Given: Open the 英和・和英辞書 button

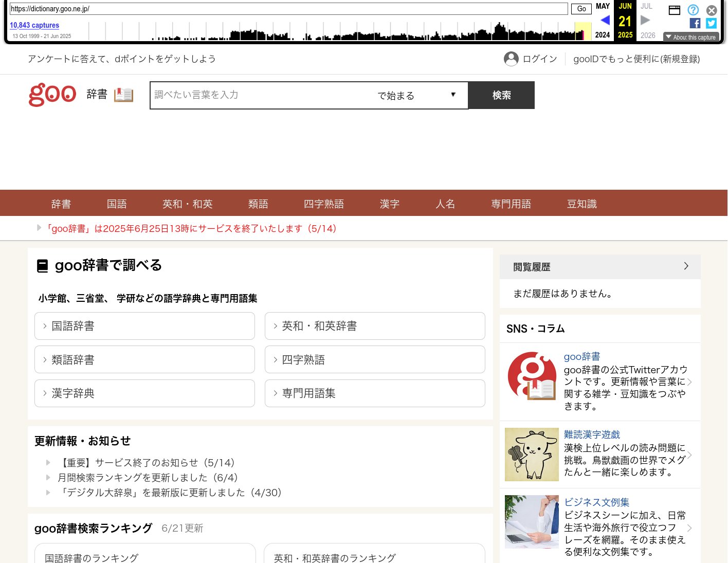Looking at the screenshot, I should click(x=375, y=326).
